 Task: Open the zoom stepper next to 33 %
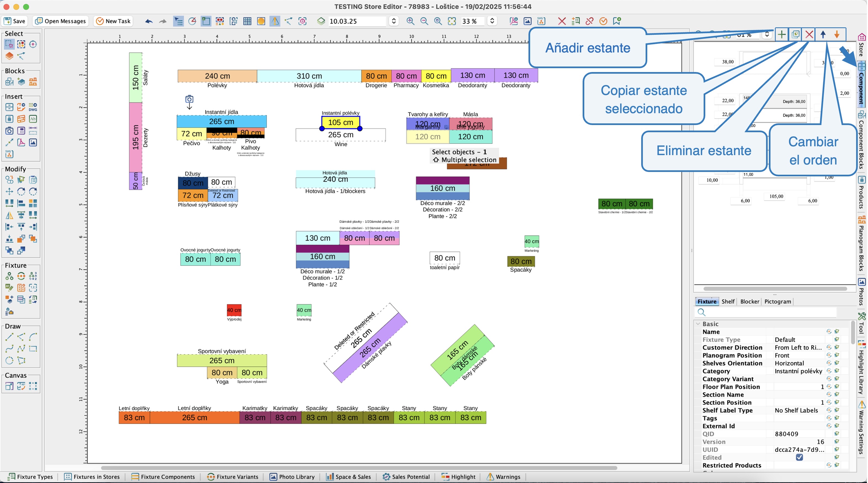tap(492, 21)
